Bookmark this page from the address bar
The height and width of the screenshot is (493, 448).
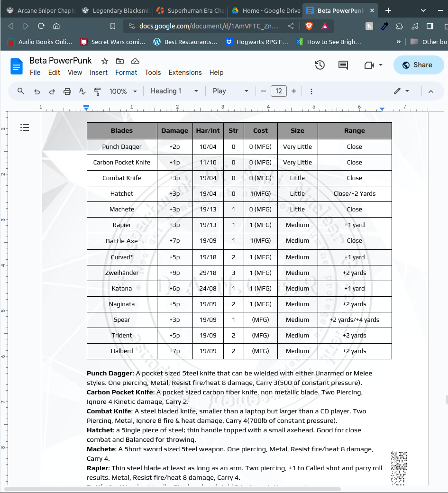tap(113, 26)
